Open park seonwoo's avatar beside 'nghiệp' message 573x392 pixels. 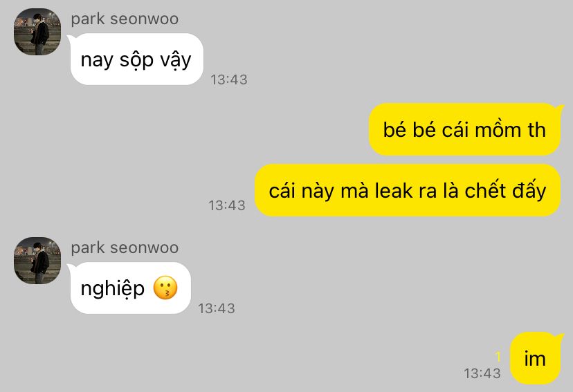(37, 261)
